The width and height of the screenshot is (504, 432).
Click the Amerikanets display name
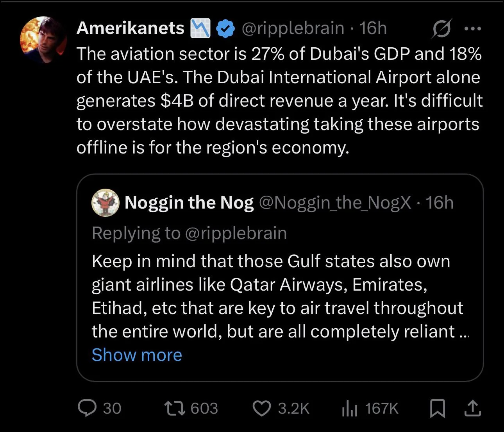click(x=130, y=28)
